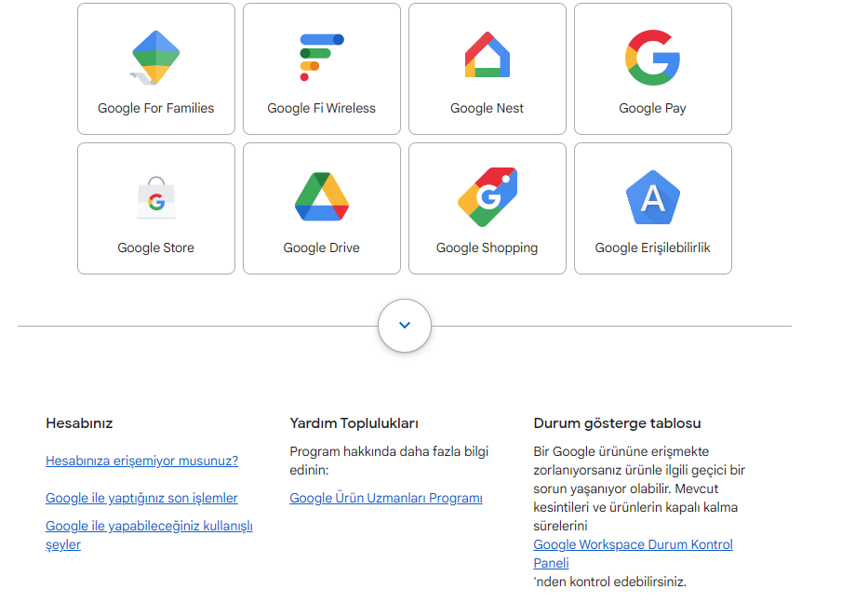
Task: Click the Yardım Toplulukları heading
Action: (354, 423)
